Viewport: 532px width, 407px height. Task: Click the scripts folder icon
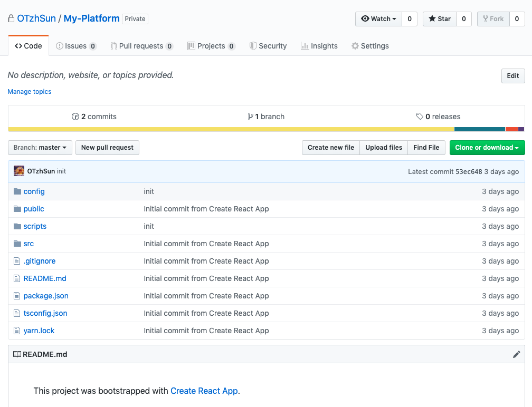click(17, 226)
